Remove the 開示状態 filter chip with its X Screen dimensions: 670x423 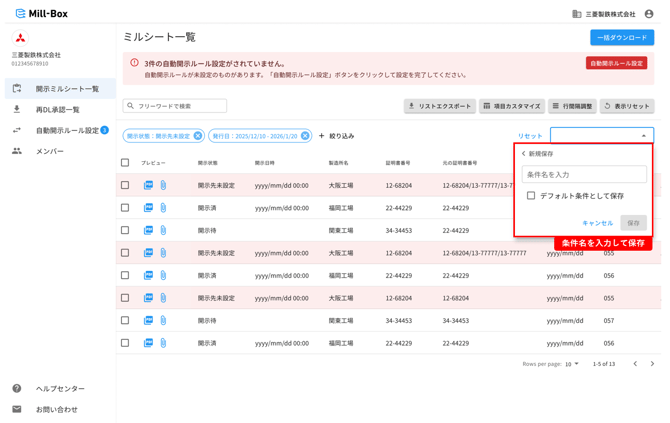pos(197,136)
